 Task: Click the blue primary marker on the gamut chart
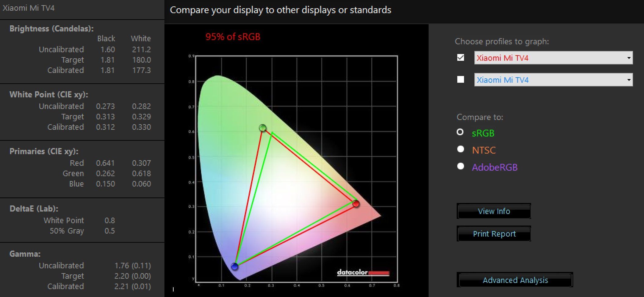click(x=235, y=266)
